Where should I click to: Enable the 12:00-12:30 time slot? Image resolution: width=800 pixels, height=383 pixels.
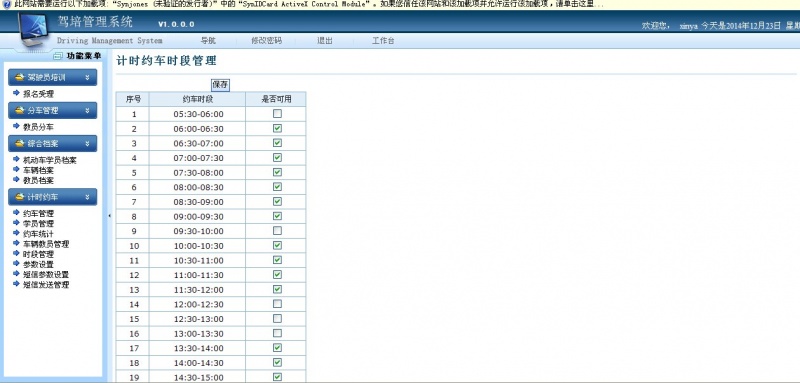click(x=277, y=304)
